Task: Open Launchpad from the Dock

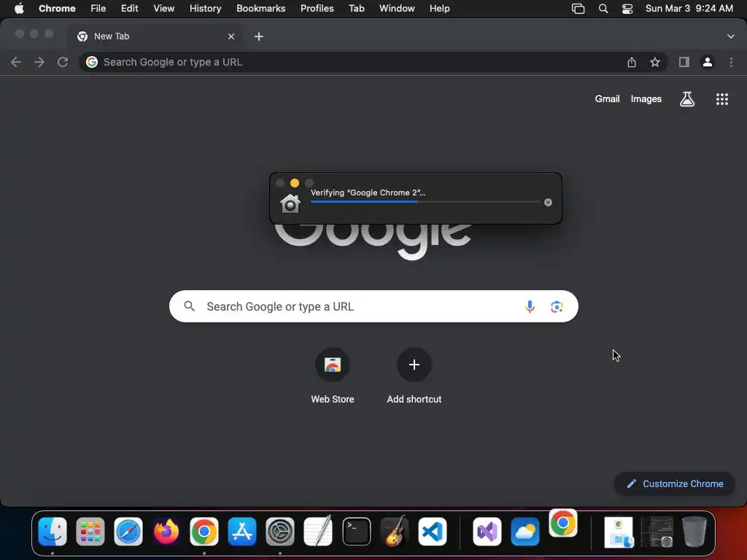Action: point(90,532)
